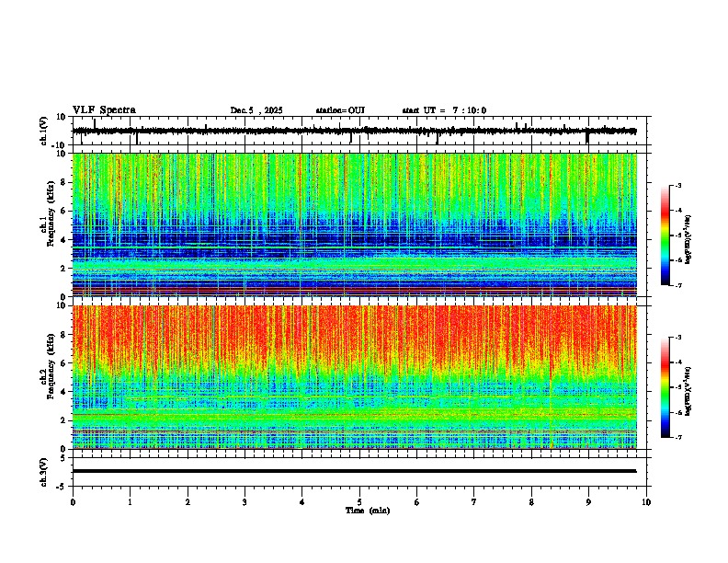Click the ch.2 colorbar "log(PSD)" units label

688,392
